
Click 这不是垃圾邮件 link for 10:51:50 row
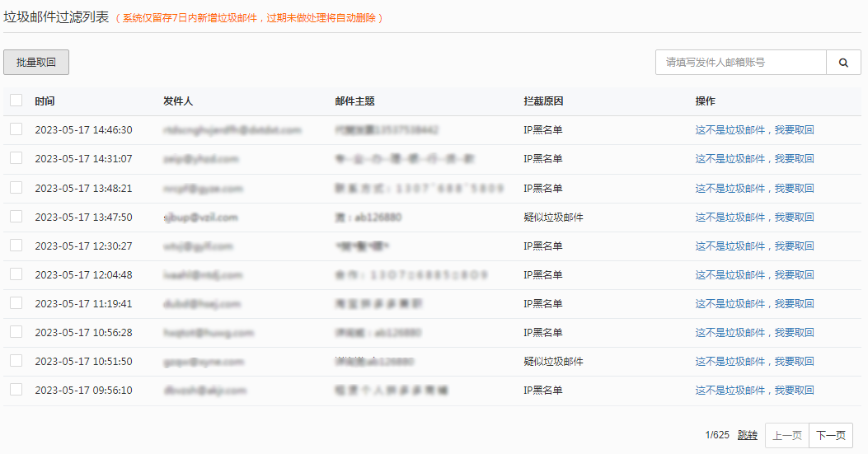730,362
